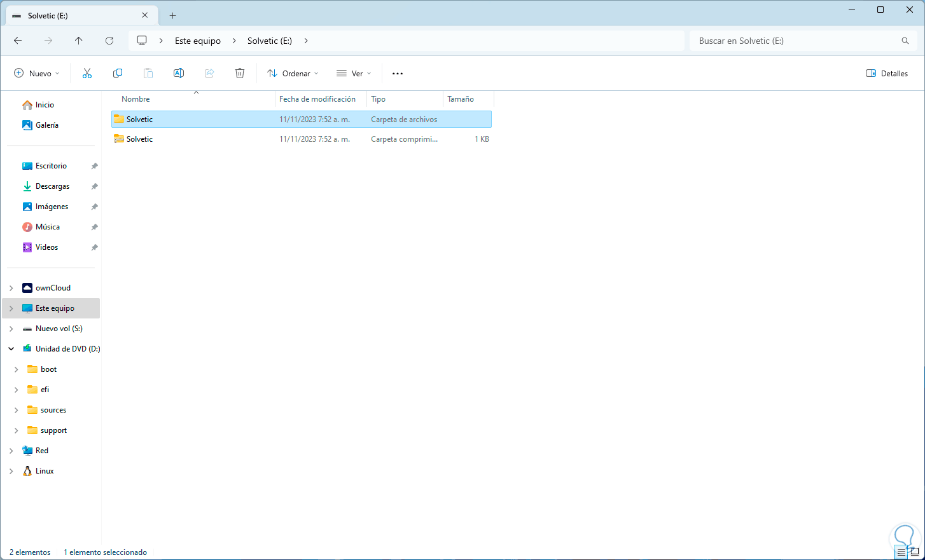Switch to large thumbnails view icon
This screenshot has width=925, height=560.
[x=915, y=552]
